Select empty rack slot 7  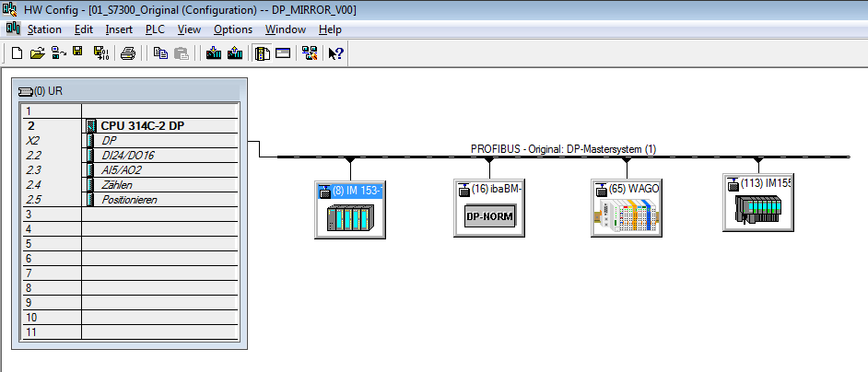(131, 273)
